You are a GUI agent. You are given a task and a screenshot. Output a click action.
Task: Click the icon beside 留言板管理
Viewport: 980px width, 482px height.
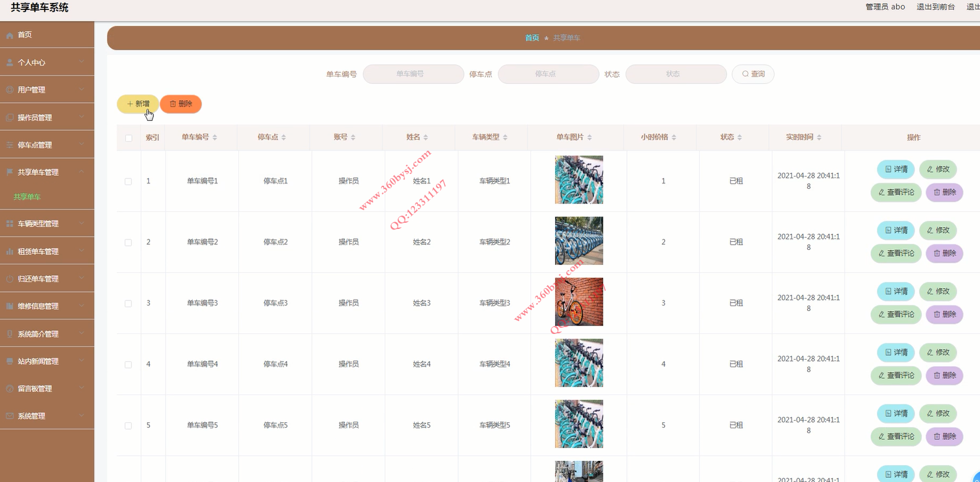point(10,389)
